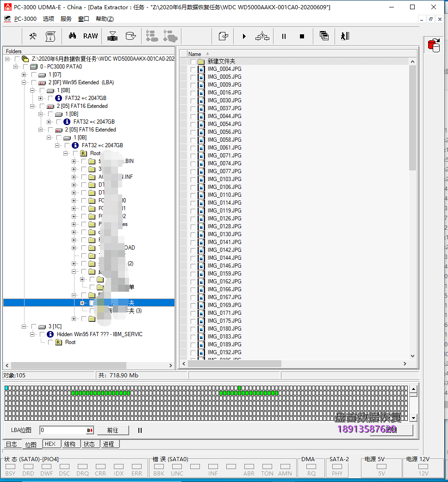Tick the checkbox for 3 [1C] partition
The width and height of the screenshot is (448, 482).
click(34, 326)
